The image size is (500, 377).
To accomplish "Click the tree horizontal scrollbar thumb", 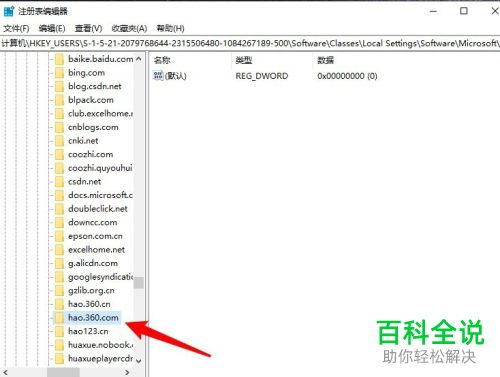I will point(63,372).
